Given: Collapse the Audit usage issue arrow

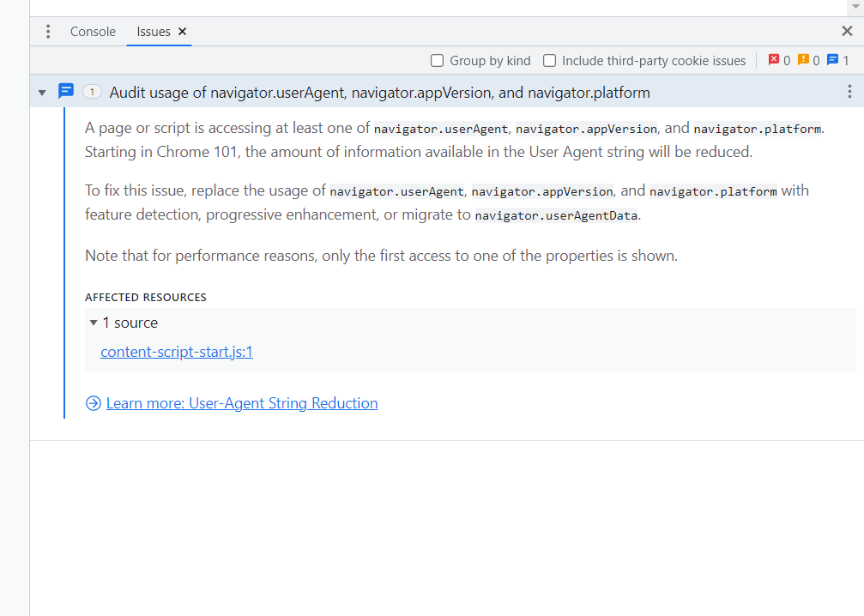Looking at the screenshot, I should [x=42, y=93].
